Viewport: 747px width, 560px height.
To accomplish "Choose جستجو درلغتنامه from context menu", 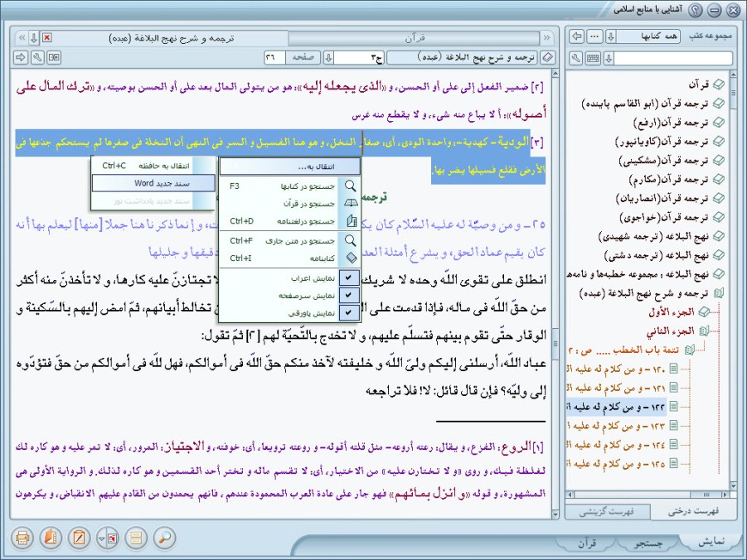I will [x=289, y=221].
